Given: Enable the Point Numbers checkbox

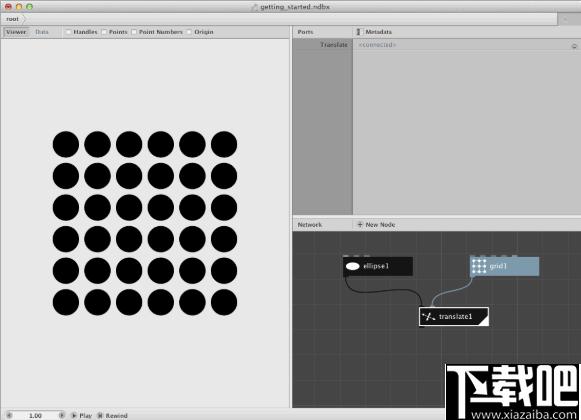Looking at the screenshot, I should pyautogui.click(x=134, y=32).
